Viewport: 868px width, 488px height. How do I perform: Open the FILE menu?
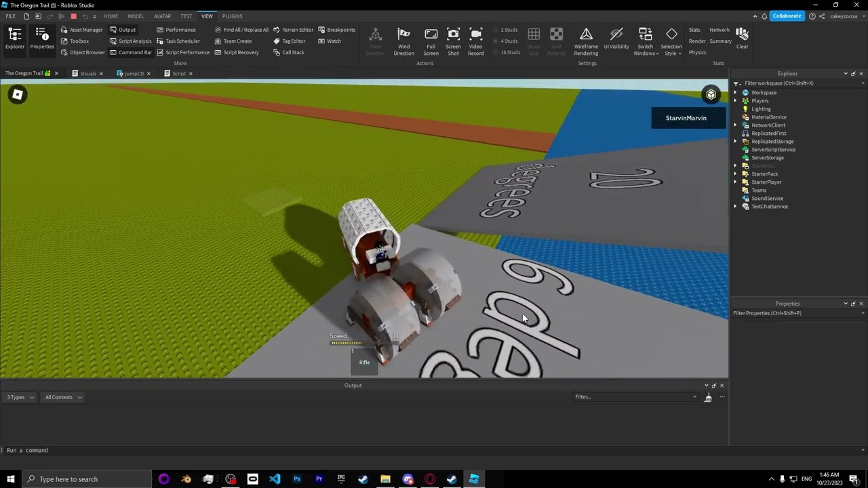pyautogui.click(x=10, y=16)
